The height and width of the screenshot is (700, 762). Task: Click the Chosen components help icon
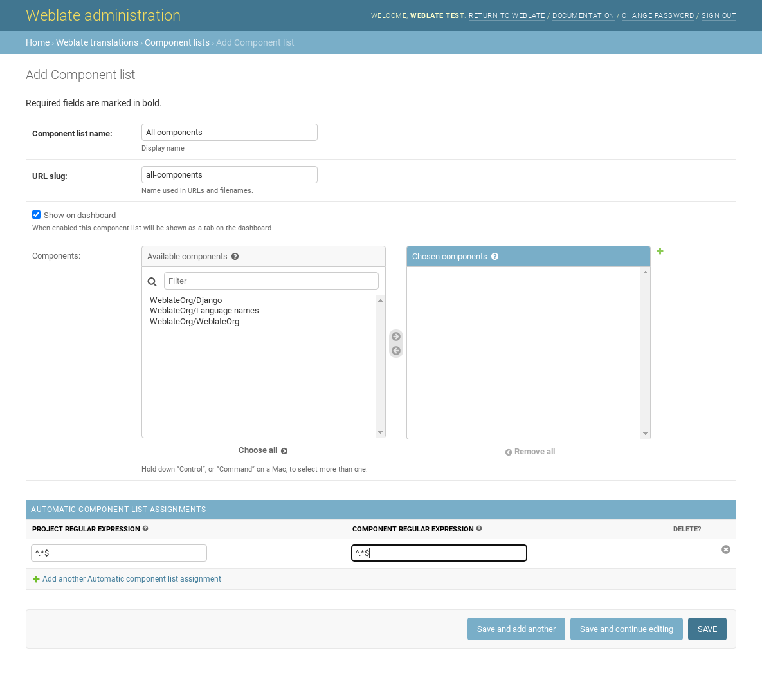click(x=494, y=257)
